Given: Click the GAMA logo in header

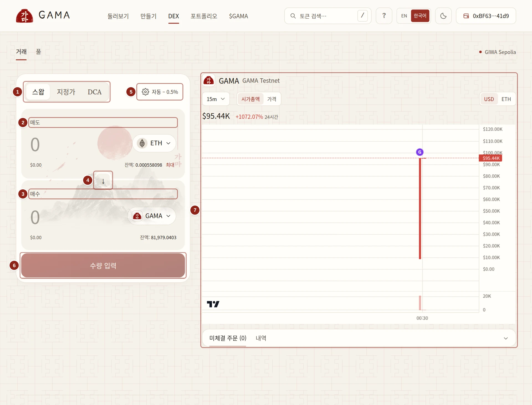Looking at the screenshot, I should (x=43, y=16).
